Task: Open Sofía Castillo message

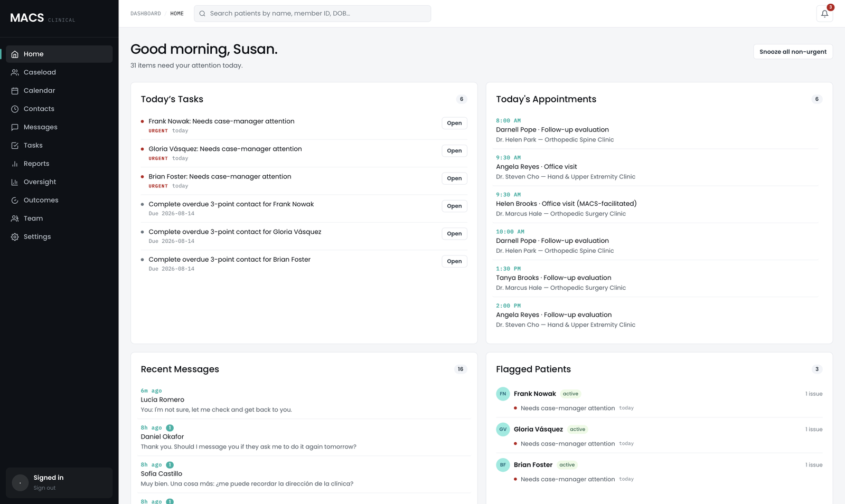Action: pyautogui.click(x=304, y=474)
